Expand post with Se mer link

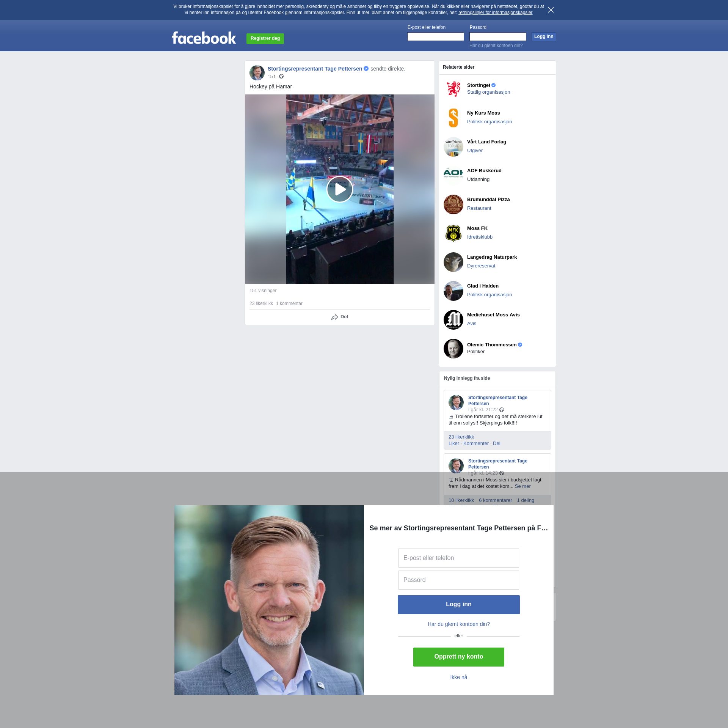click(523, 486)
